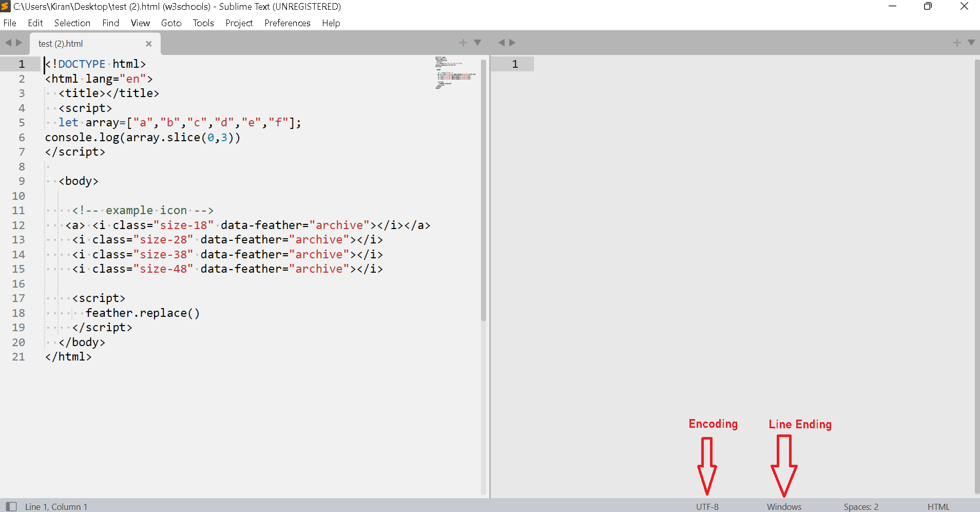Open the Goto menu
Screen dimensions: 980x512
pos(171,23)
